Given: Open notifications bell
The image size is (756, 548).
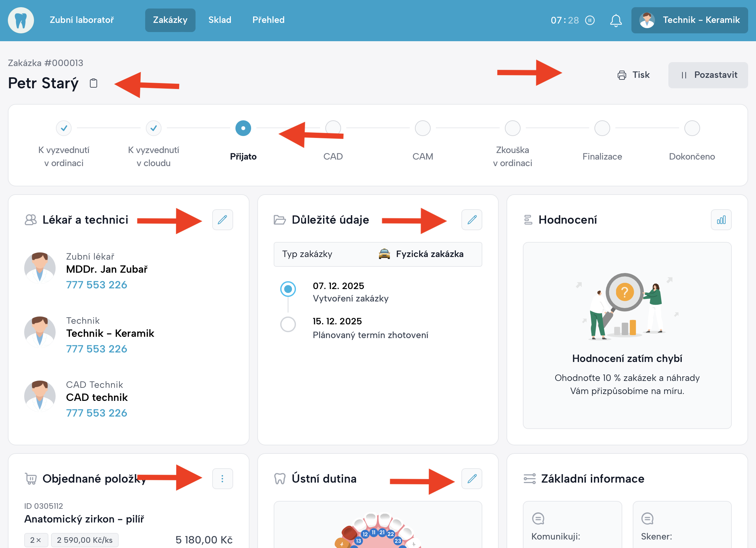Looking at the screenshot, I should click(x=615, y=20).
